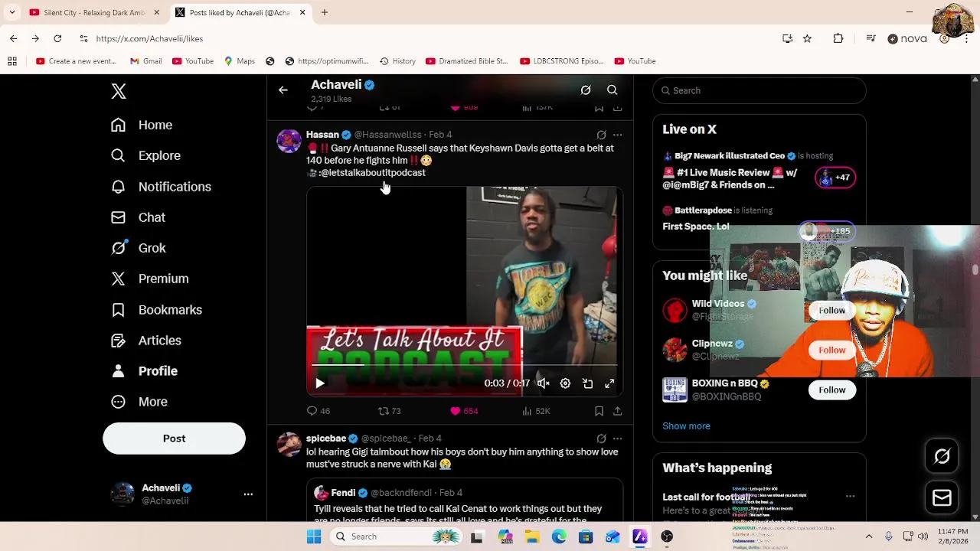Open the History bookmark
The image size is (980, 551).
click(397, 61)
